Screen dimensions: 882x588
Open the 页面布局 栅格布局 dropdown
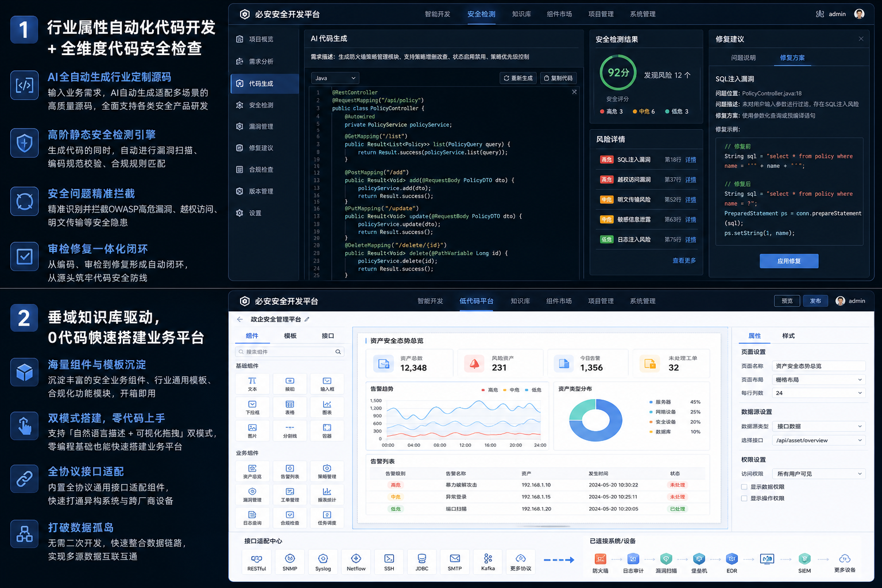coord(819,380)
